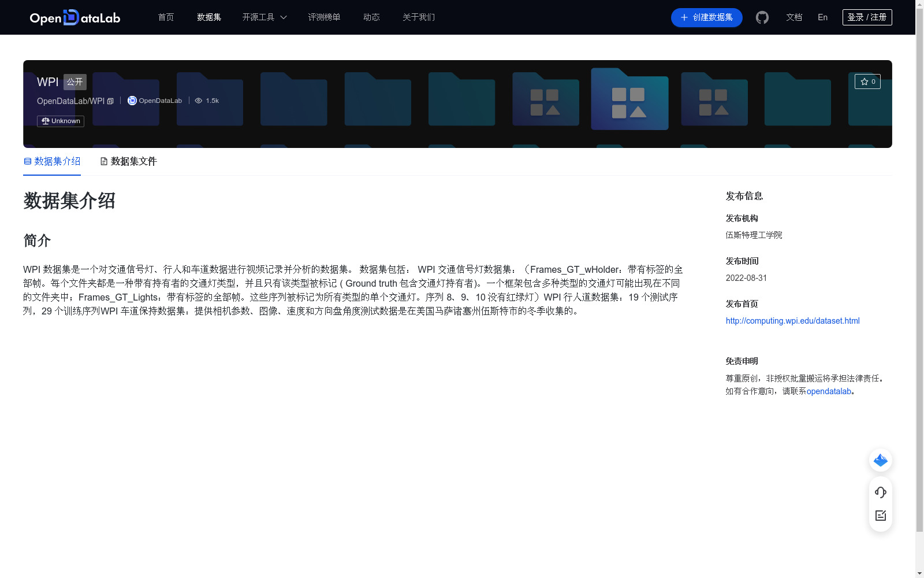This screenshot has height=578, width=924.
Task: Switch to the 数据集文件 tab
Action: [128, 161]
